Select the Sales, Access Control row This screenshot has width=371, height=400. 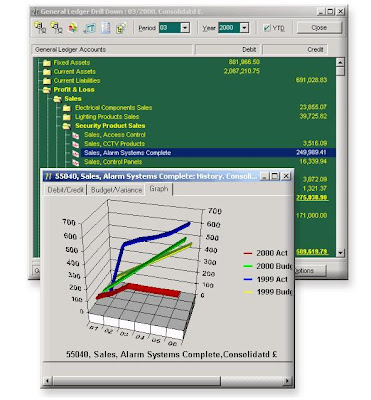[x=115, y=134]
